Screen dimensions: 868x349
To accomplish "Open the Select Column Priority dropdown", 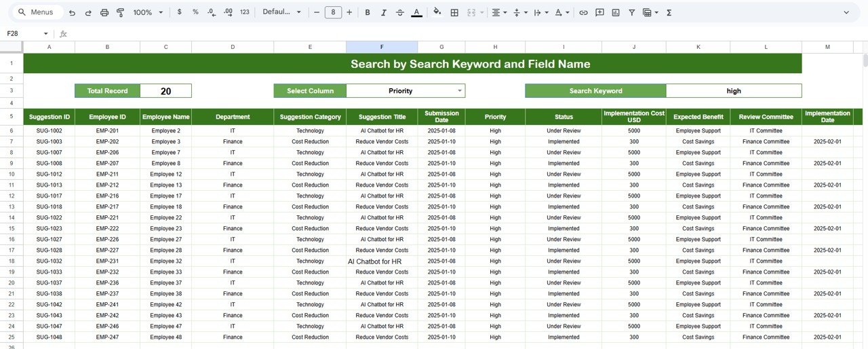I will [460, 90].
